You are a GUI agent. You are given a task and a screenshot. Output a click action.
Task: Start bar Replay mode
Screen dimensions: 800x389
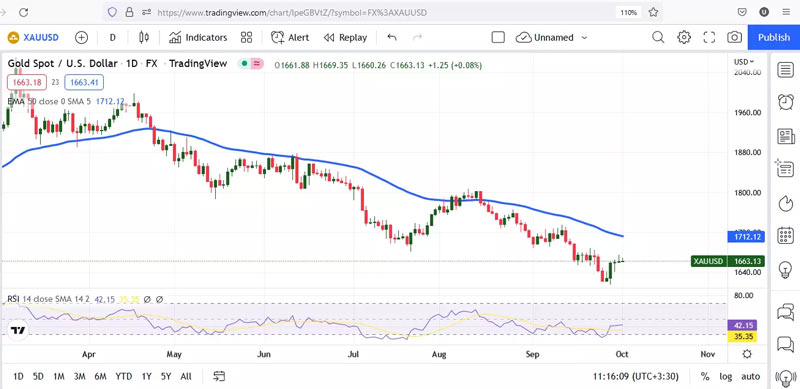[345, 37]
